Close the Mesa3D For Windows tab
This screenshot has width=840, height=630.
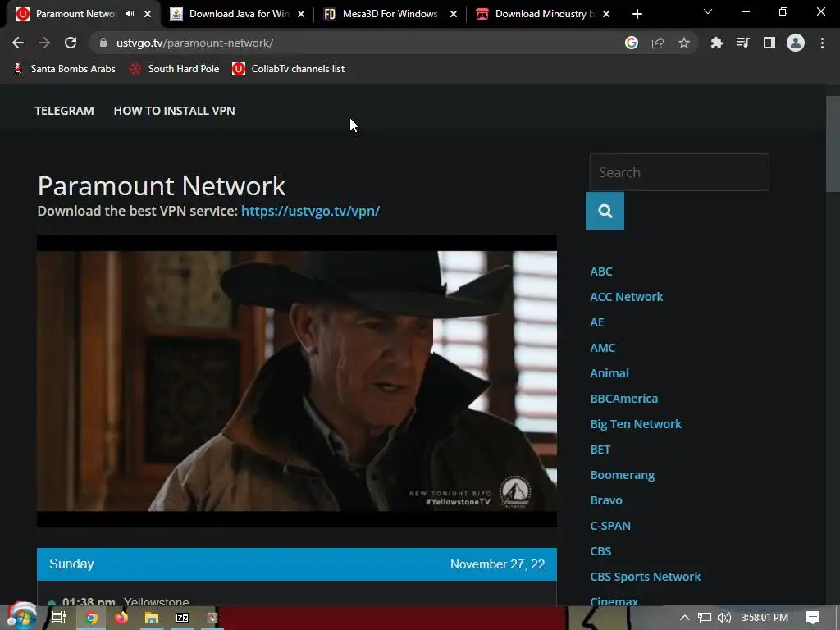(454, 14)
